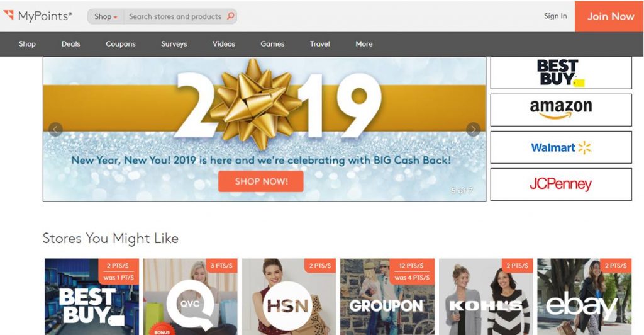
Task: Click the search magnifier icon
Action: point(231,16)
